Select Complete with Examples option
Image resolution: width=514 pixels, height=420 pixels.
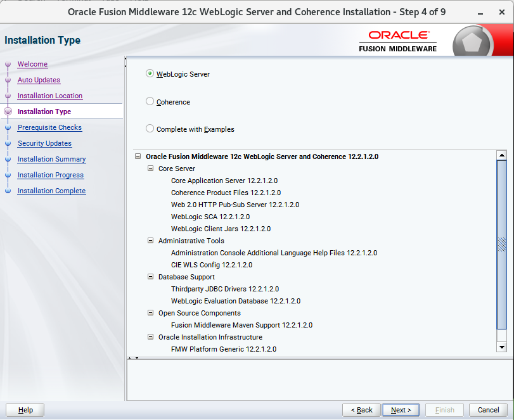pyautogui.click(x=150, y=129)
